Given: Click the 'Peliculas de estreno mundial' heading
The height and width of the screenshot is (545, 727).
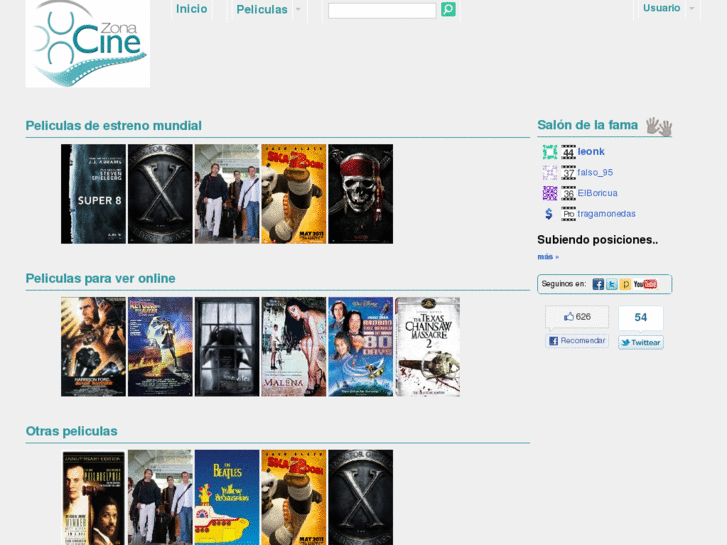Looking at the screenshot, I should click(x=114, y=126).
